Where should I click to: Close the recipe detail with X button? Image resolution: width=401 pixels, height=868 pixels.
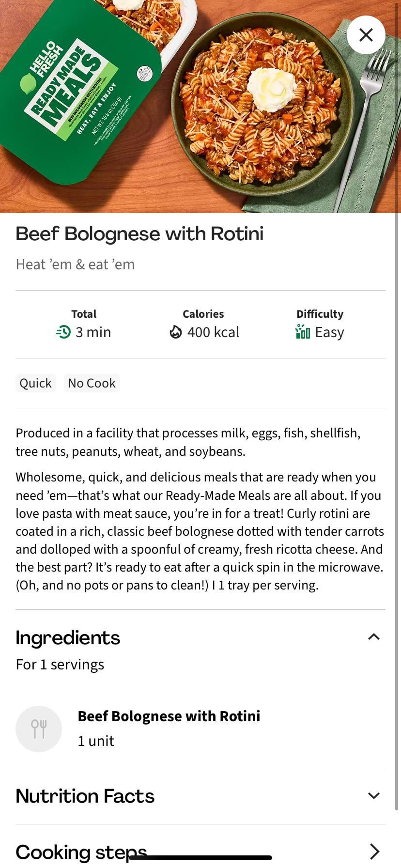366,35
